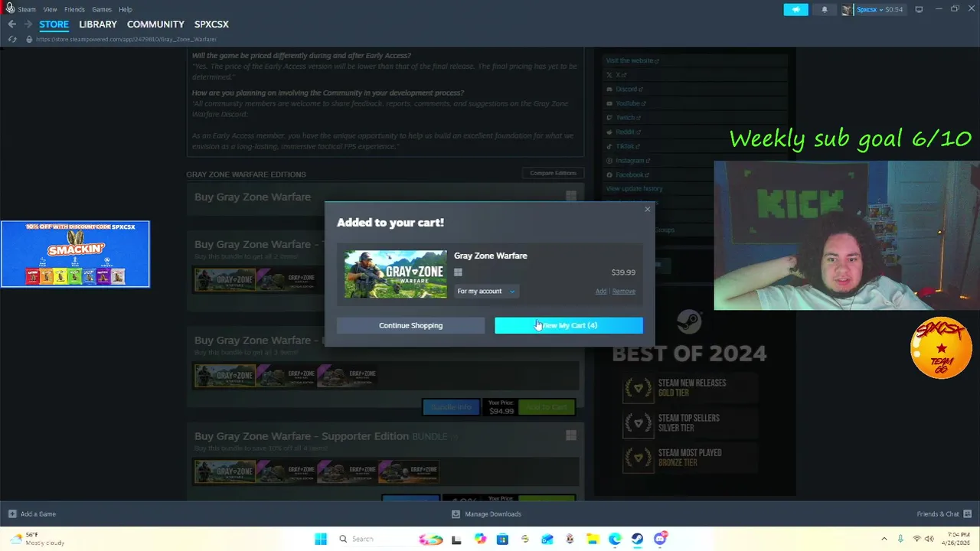Close the Added to your cart dialog
Viewport: 980px width, 551px height.
[x=648, y=209]
